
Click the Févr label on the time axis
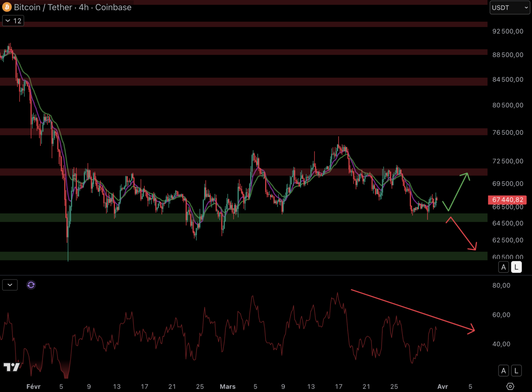click(33, 387)
